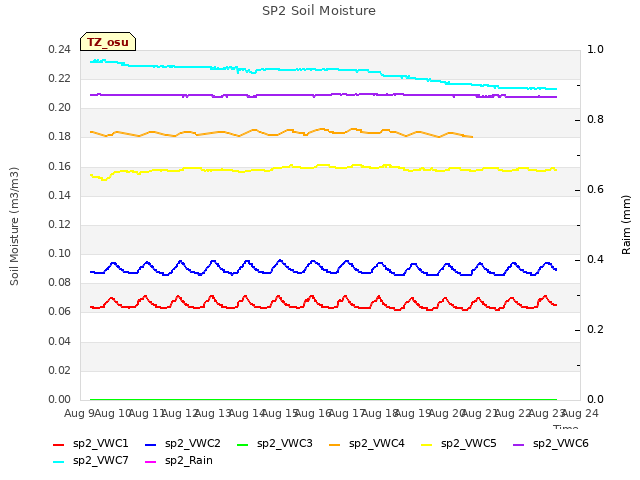Click the sp2_VWC3 legend entry
640x480 pixels.
275,444
